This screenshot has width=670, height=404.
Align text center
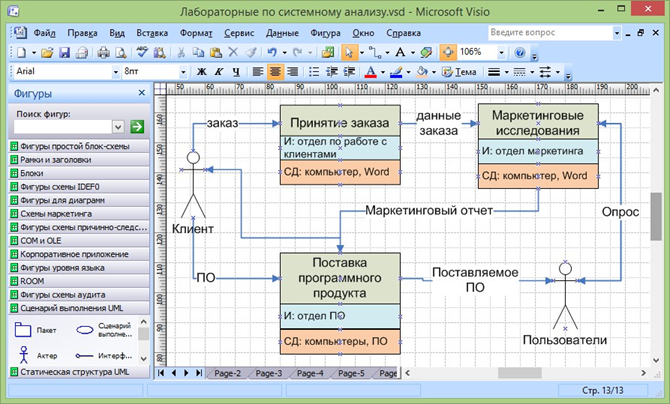[x=275, y=72]
